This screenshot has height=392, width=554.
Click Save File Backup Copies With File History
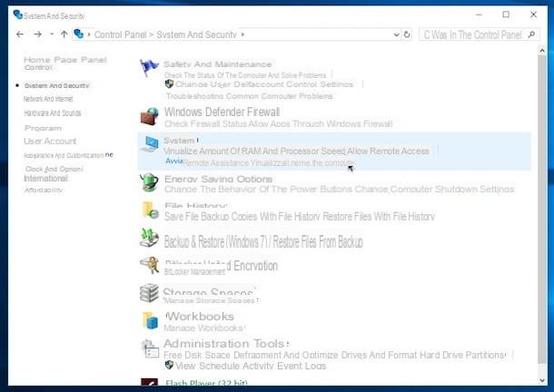point(243,216)
